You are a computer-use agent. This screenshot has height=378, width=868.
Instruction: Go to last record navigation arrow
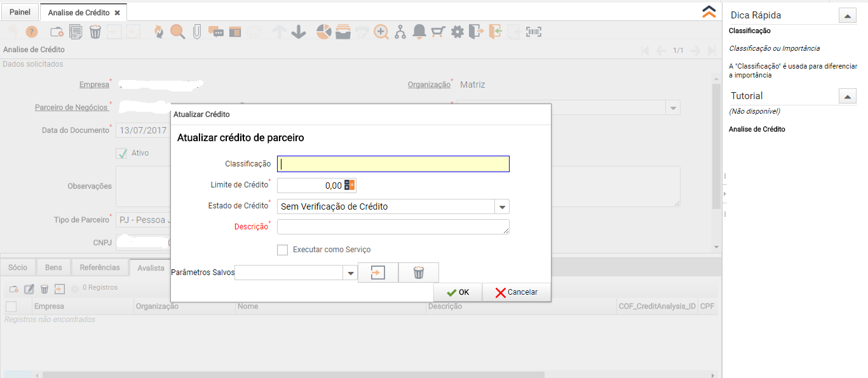[712, 50]
